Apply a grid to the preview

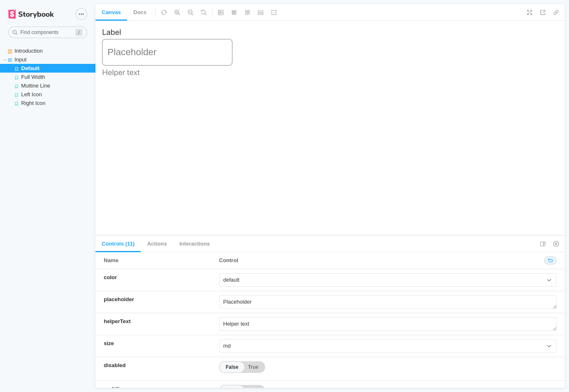click(x=234, y=12)
